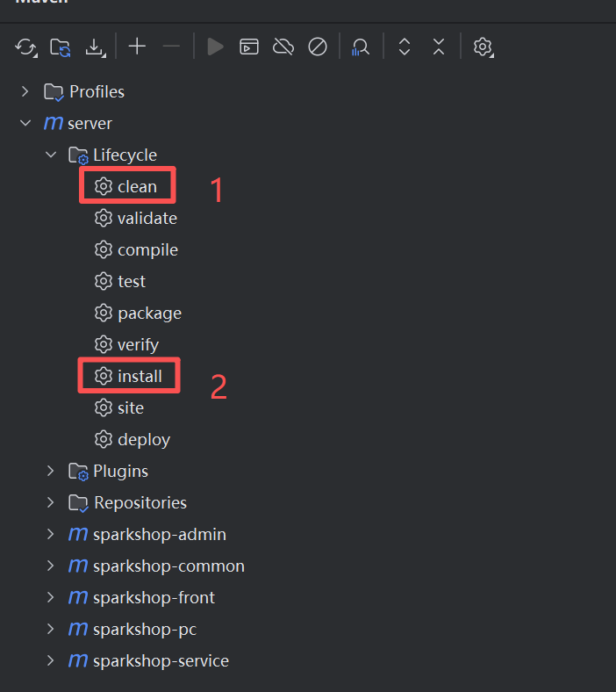Select the Repositories folder
The width and height of the screenshot is (616, 692).
coord(140,503)
